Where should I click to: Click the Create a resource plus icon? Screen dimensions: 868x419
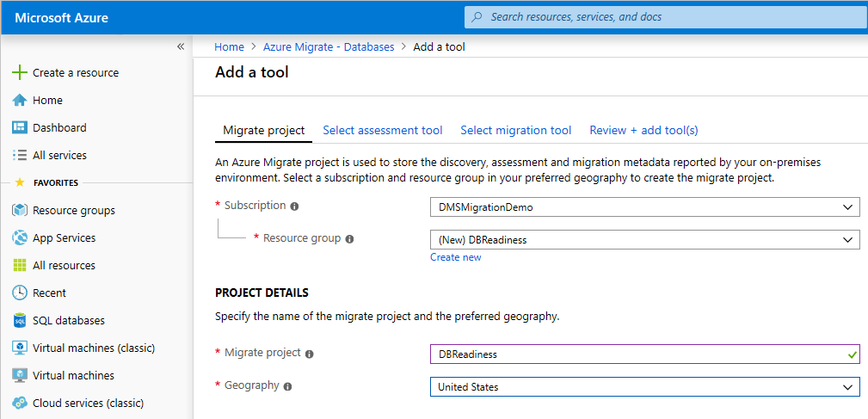click(x=20, y=73)
